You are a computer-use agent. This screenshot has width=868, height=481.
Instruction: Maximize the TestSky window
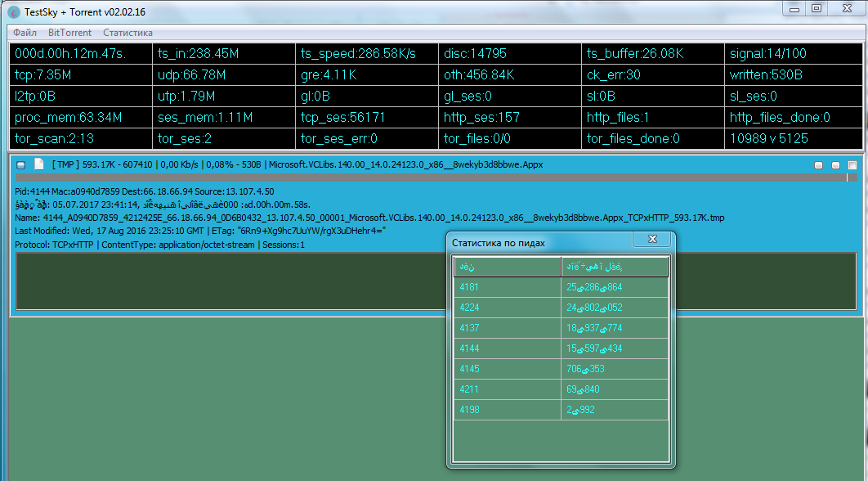[x=816, y=8]
